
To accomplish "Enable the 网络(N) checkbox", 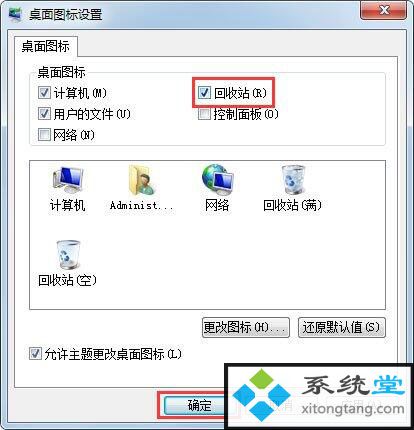I will point(44,135).
